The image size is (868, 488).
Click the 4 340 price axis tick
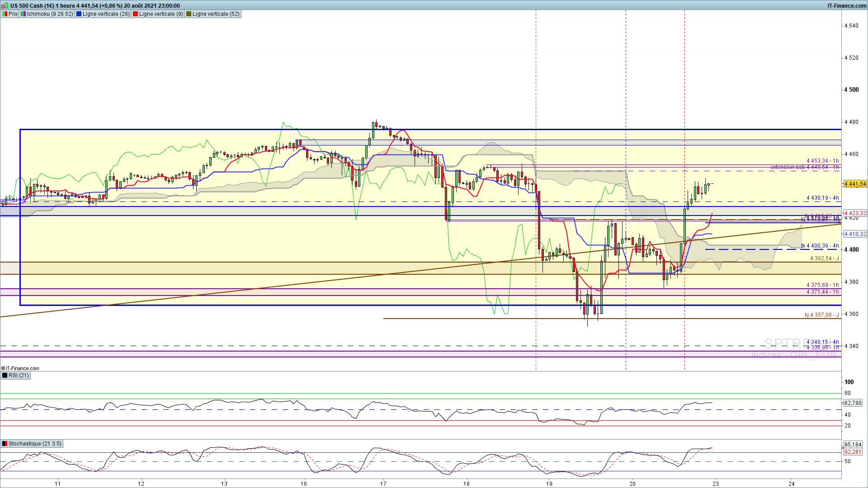[x=852, y=346]
